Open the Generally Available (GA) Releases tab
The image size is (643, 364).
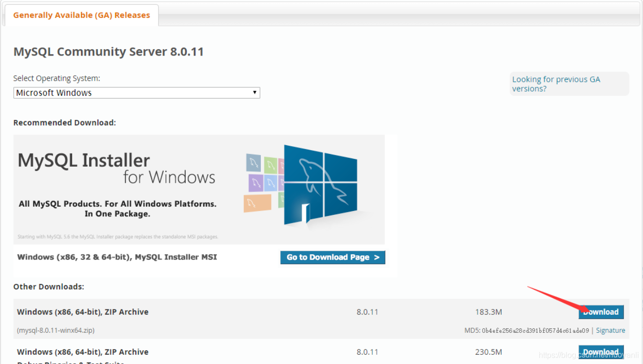pos(81,15)
